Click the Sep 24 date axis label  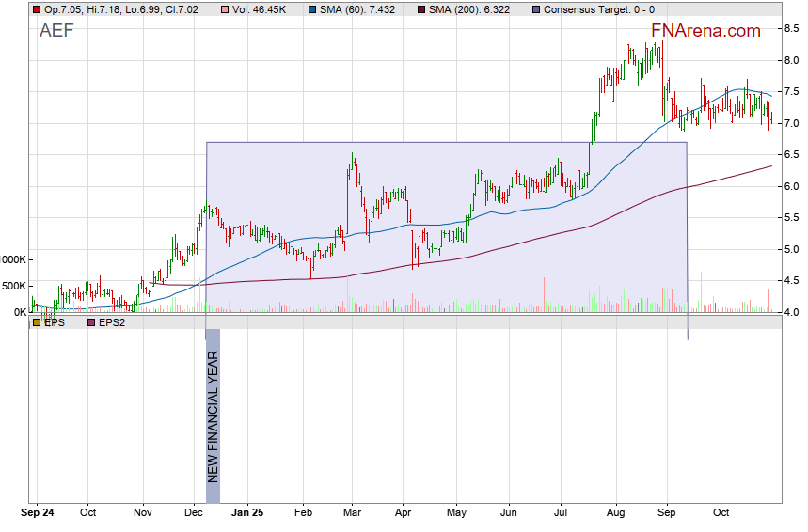[38, 513]
